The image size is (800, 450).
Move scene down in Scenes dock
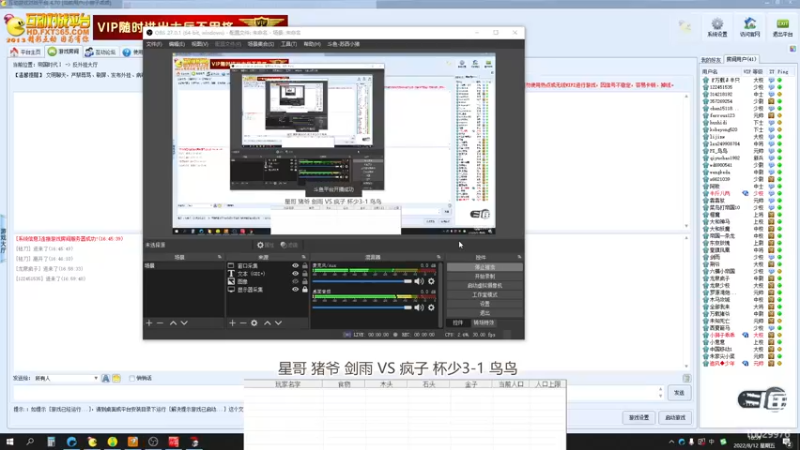point(184,323)
